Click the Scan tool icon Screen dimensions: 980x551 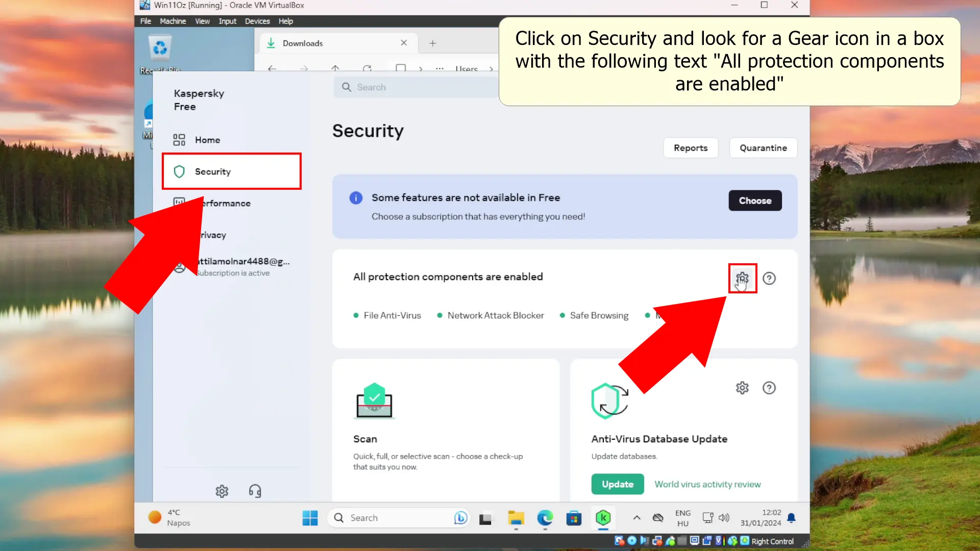[374, 401]
